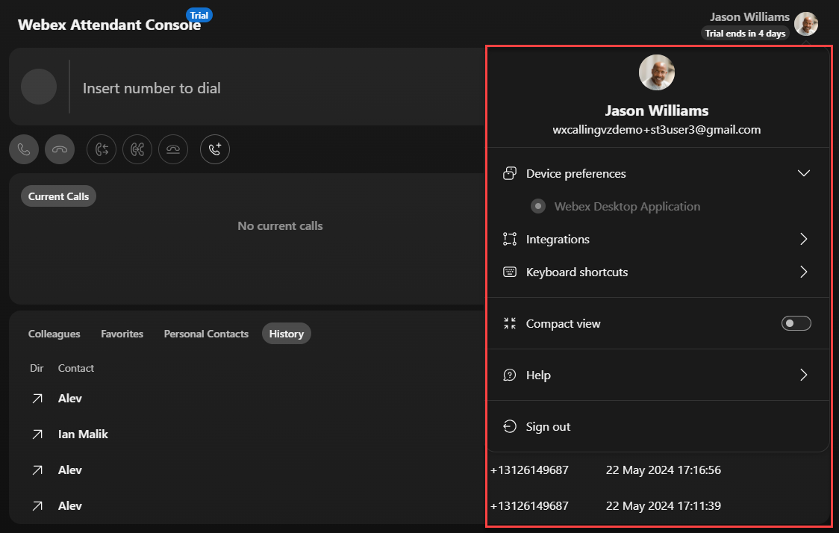Click the Integrations icon
This screenshot has width=840, height=534.
click(x=509, y=239)
